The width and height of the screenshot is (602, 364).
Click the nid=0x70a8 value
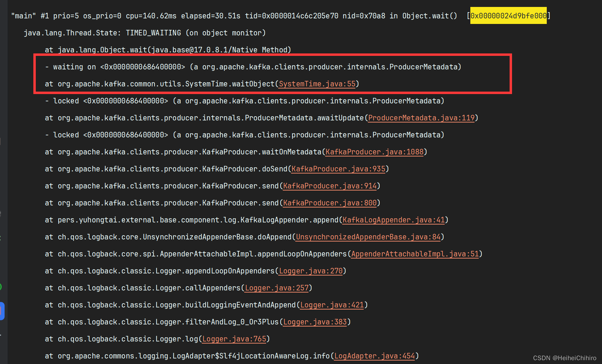pyautogui.click(x=364, y=16)
